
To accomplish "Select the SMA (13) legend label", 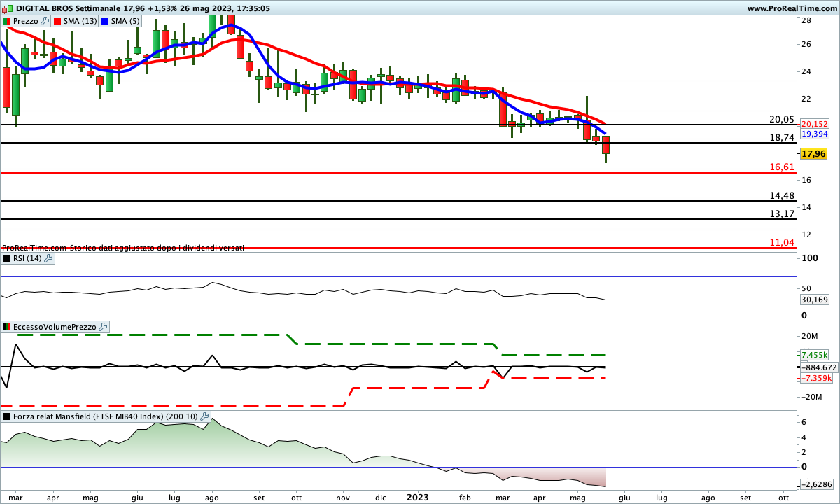I will click(x=80, y=21).
